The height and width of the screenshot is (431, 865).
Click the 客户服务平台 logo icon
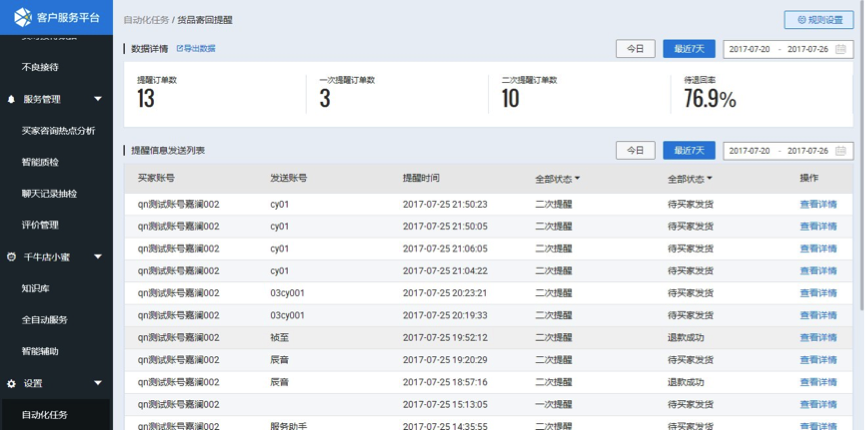pyautogui.click(x=19, y=18)
